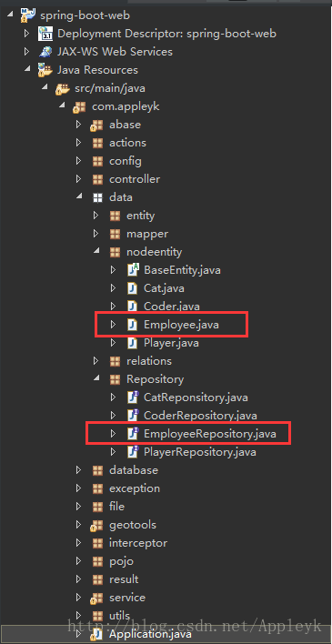The height and width of the screenshot is (644, 332).
Task: Click the src/main/java source folder icon
Action: coord(62,88)
